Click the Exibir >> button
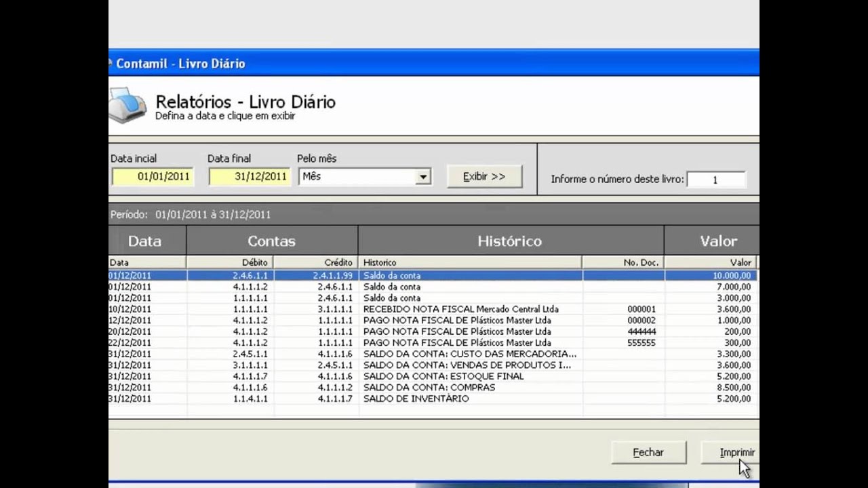868x488 pixels. point(484,176)
